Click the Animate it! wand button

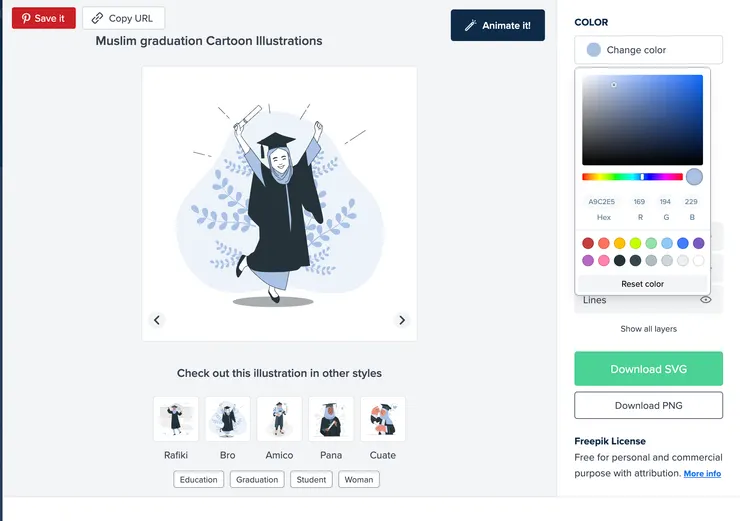[497, 25]
